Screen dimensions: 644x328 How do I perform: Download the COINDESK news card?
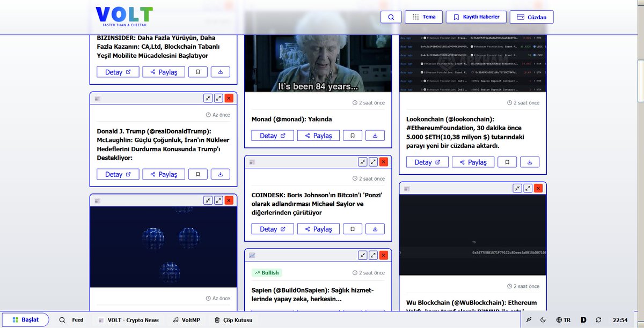(375, 229)
